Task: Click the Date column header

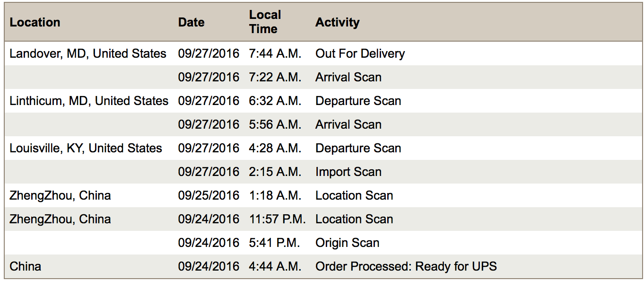Action: (x=191, y=22)
